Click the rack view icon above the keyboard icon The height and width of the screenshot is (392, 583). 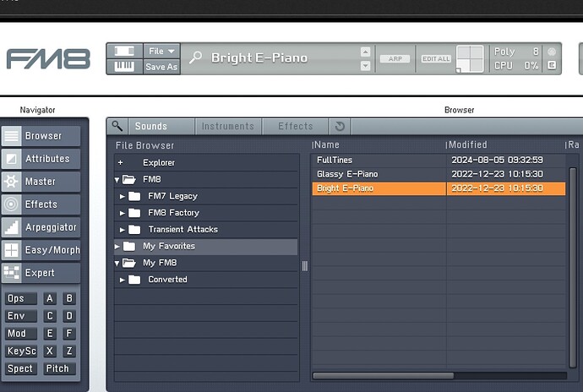pos(124,51)
